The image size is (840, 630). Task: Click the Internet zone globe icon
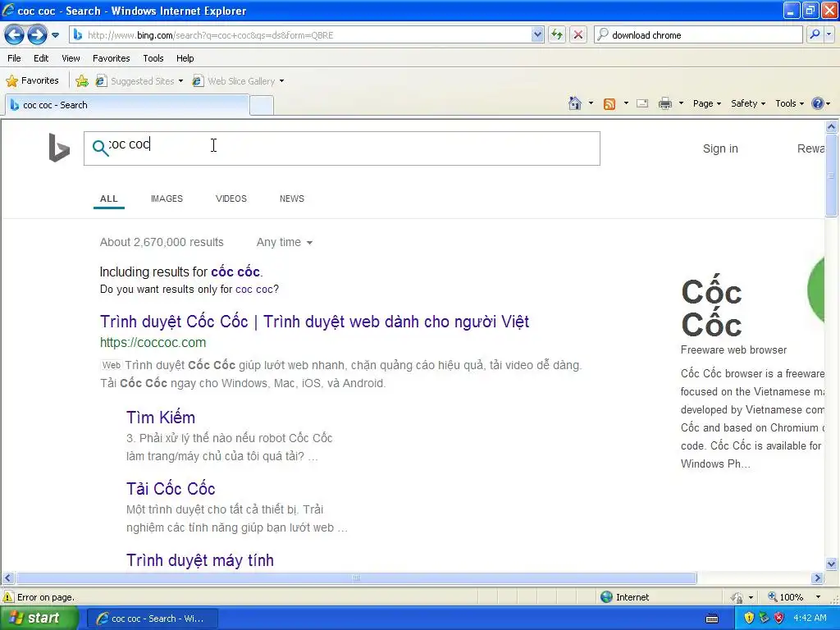click(606, 597)
